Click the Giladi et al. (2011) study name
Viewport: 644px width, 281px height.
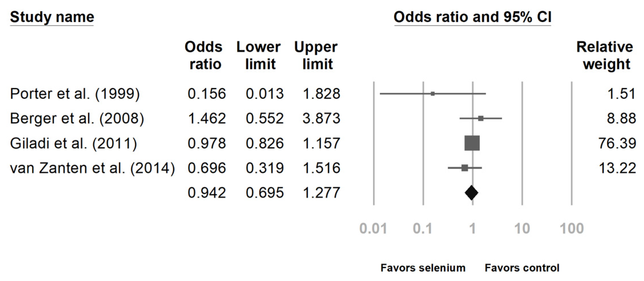point(73,143)
